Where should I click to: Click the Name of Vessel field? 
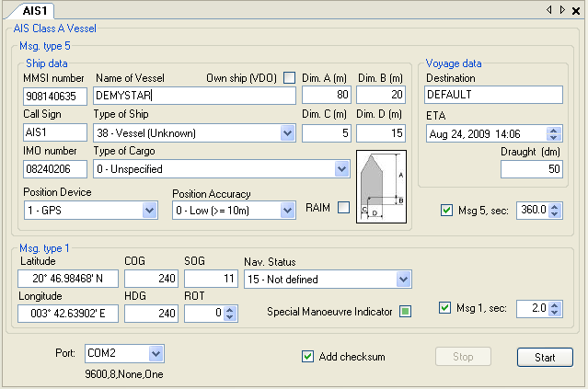194,96
